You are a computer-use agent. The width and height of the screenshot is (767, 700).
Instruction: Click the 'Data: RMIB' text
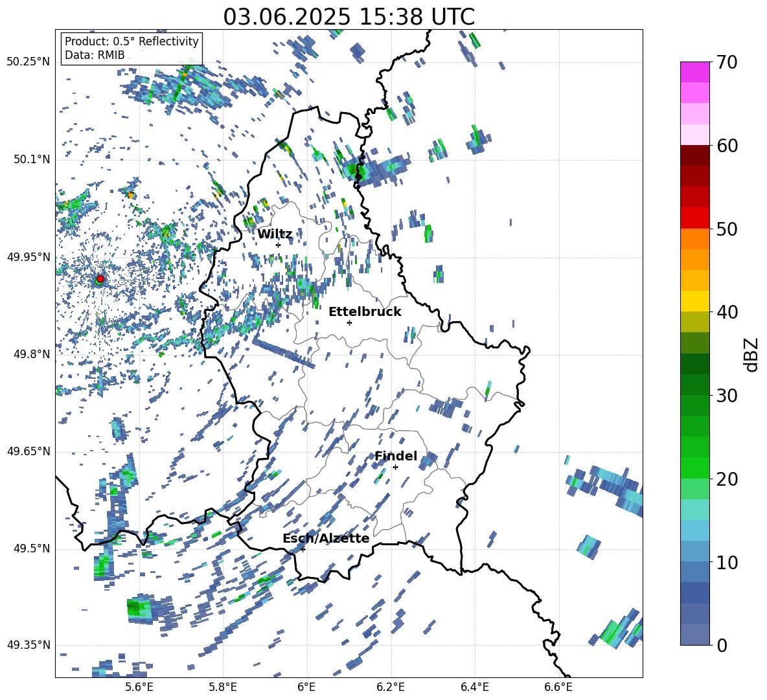95,55
